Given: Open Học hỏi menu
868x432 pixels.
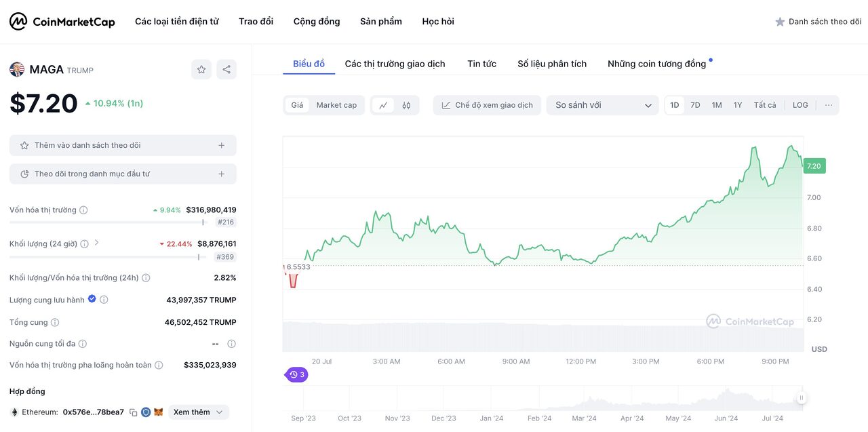Looking at the screenshot, I should pos(438,22).
